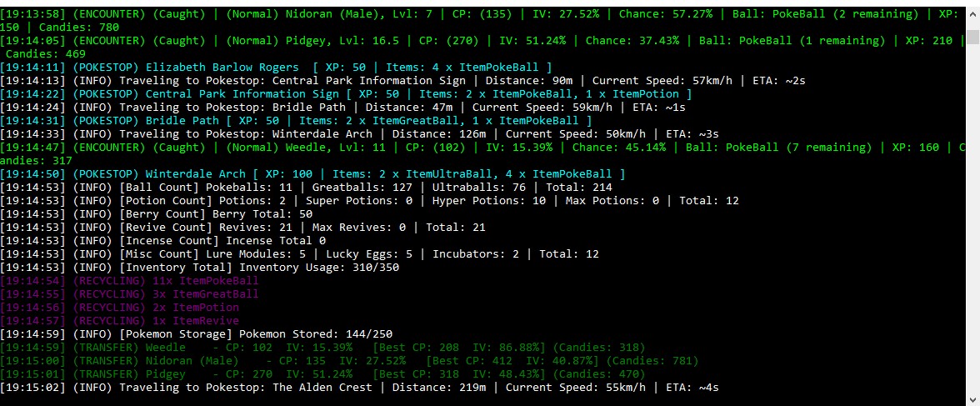Click 'Ball: PokeBall (7 remaining)' text
This screenshot has width=980, height=406.
[x=778, y=147]
